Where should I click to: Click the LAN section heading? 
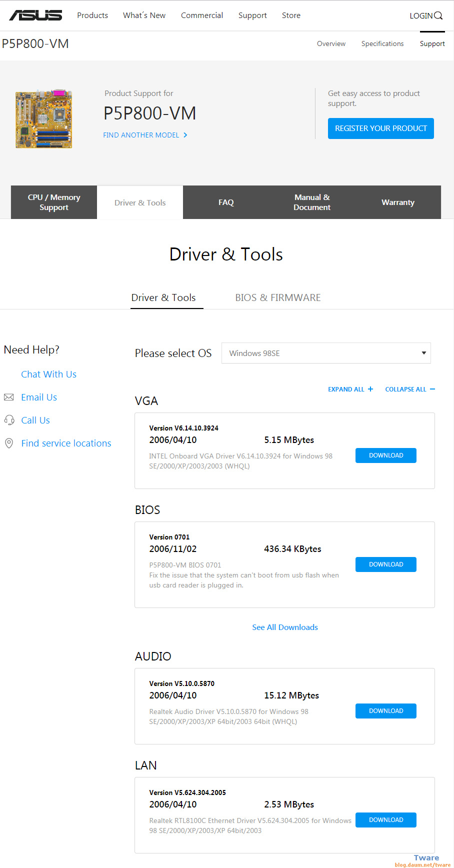coord(146,765)
